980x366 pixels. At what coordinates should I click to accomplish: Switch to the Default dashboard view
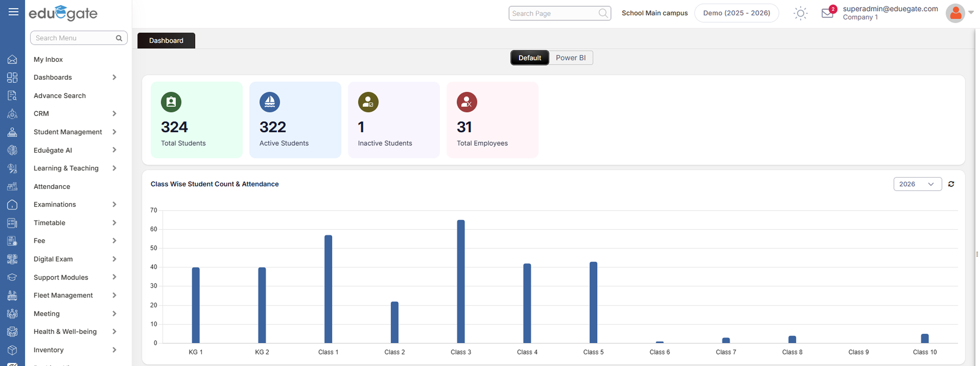coord(529,58)
